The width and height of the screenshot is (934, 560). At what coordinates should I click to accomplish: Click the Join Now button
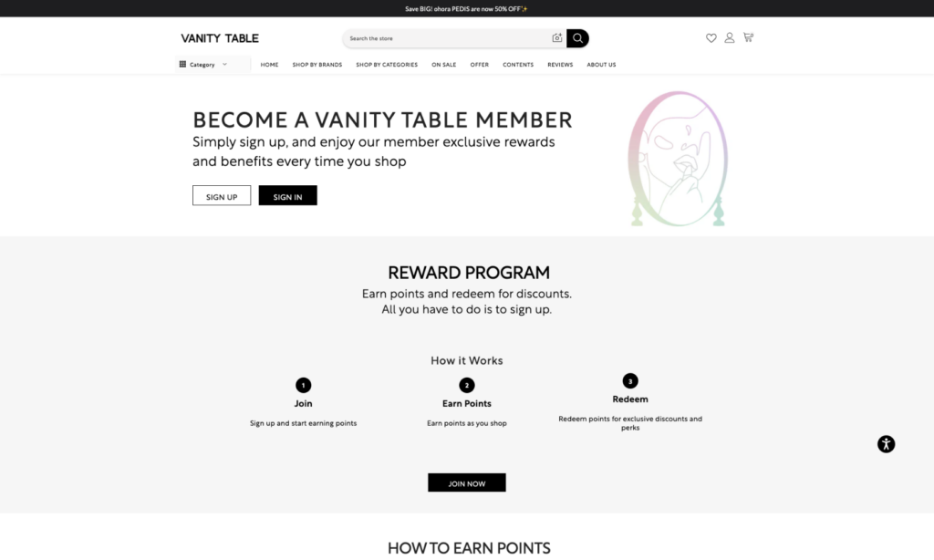tap(466, 482)
